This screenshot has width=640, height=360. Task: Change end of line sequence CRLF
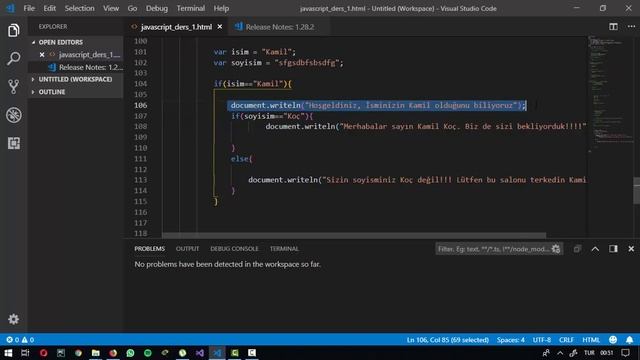[566, 340]
